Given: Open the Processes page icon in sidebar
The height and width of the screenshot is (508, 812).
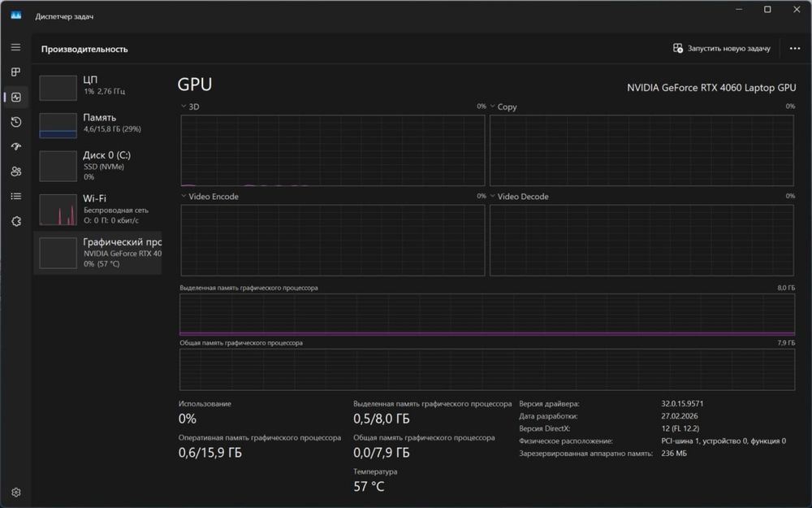Looking at the screenshot, I should (x=15, y=72).
